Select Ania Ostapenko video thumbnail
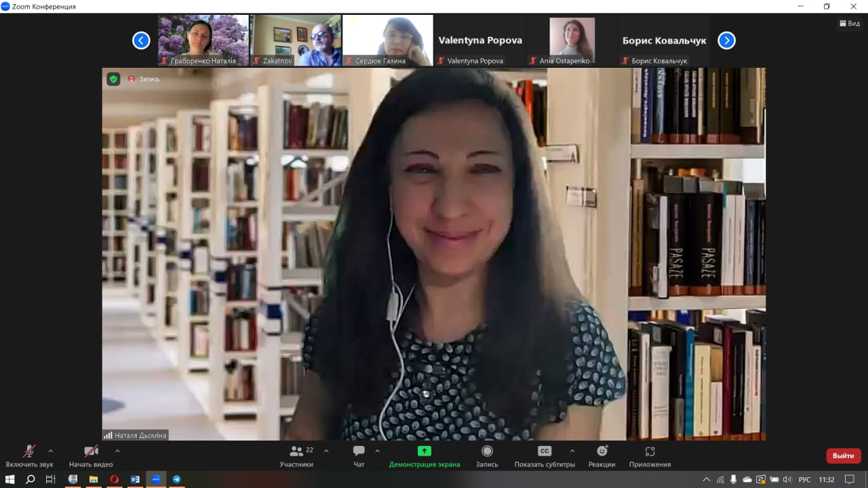The height and width of the screenshot is (488, 868). (572, 41)
